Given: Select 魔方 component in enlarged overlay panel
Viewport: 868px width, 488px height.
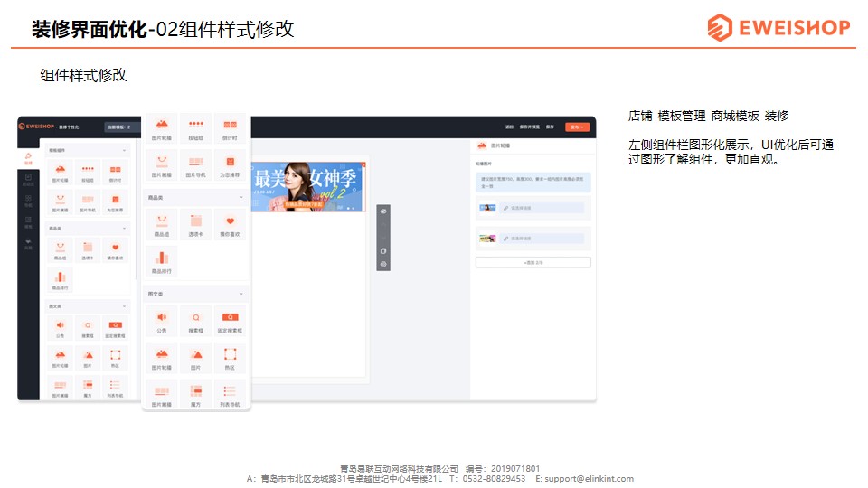Looking at the screenshot, I should pos(196,395).
